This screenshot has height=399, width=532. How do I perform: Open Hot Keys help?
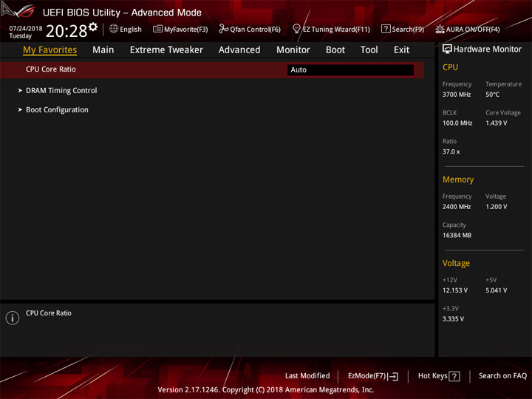coord(432,376)
